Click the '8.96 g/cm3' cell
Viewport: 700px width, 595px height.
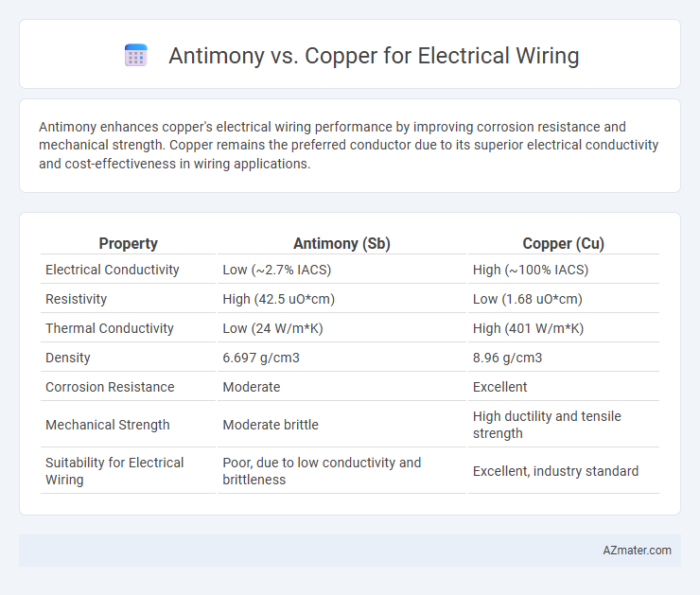[x=507, y=358]
